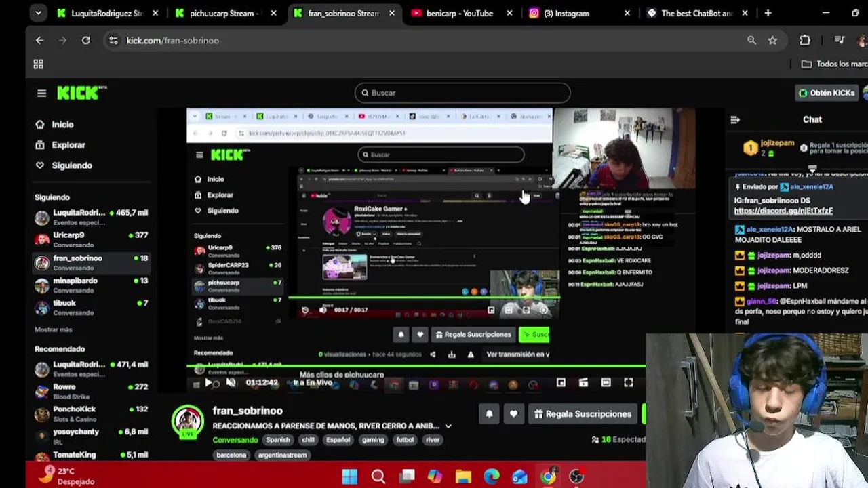The width and height of the screenshot is (868, 488).
Task: Reload the page
Action: (x=85, y=41)
